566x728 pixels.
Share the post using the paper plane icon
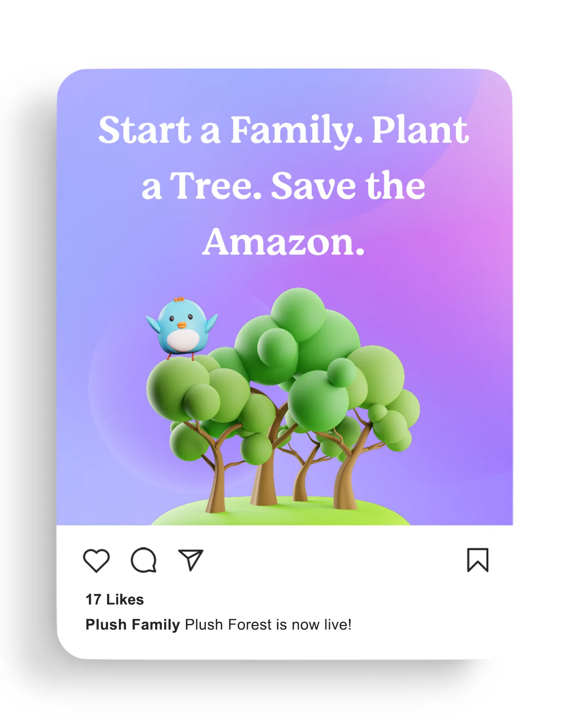point(191,560)
